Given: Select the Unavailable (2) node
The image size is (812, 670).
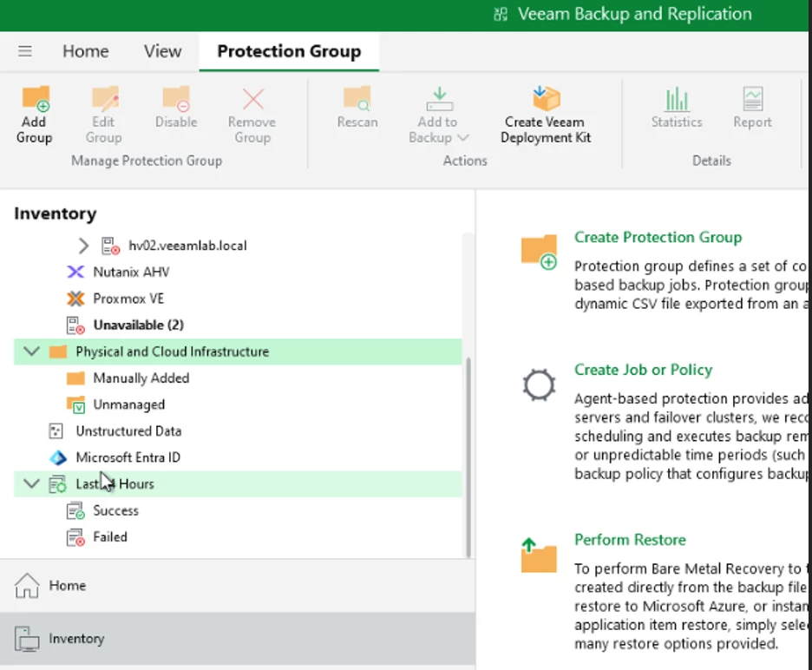Looking at the screenshot, I should coord(138,325).
